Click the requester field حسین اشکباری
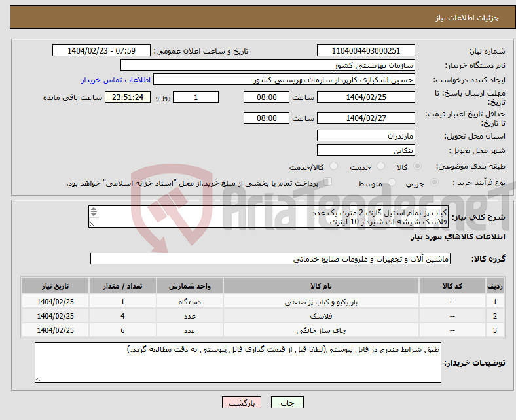This screenshot has width=516, height=420. coord(284,80)
